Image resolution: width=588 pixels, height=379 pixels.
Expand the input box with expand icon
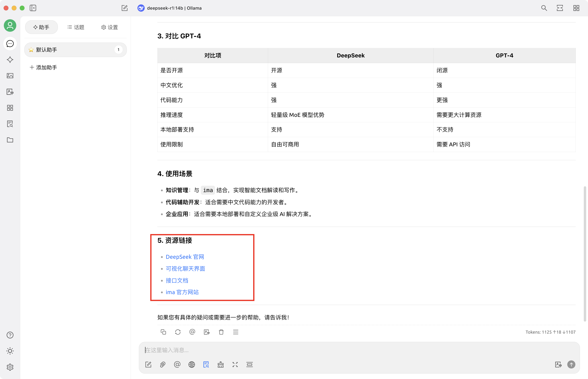(235, 365)
